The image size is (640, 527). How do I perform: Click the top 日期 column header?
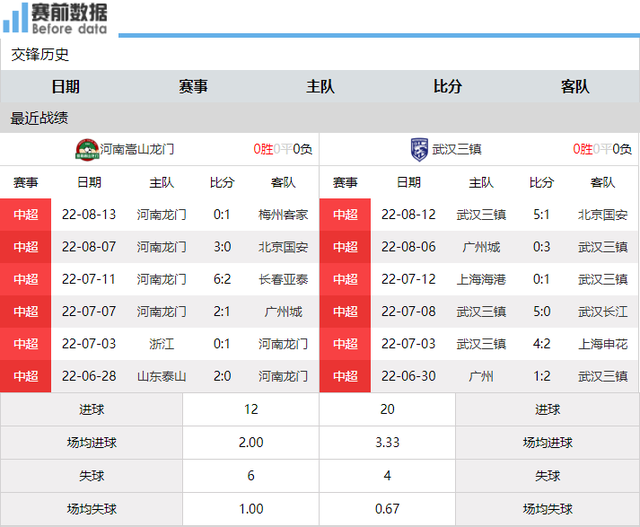(x=66, y=87)
